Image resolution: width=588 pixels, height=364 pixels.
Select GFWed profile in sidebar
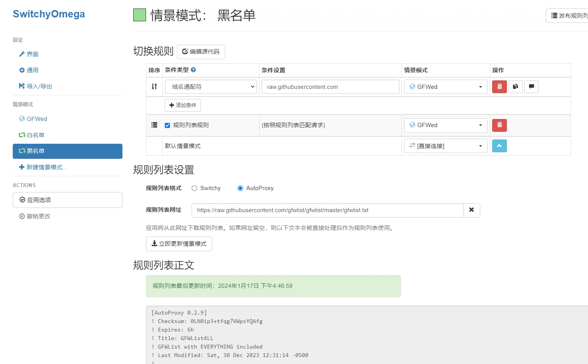coord(33,119)
